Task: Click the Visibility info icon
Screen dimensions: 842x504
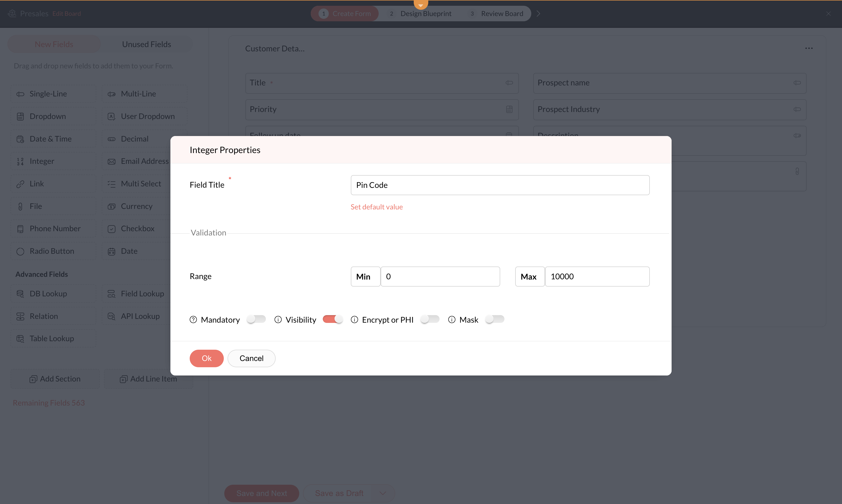Action: [x=278, y=320]
